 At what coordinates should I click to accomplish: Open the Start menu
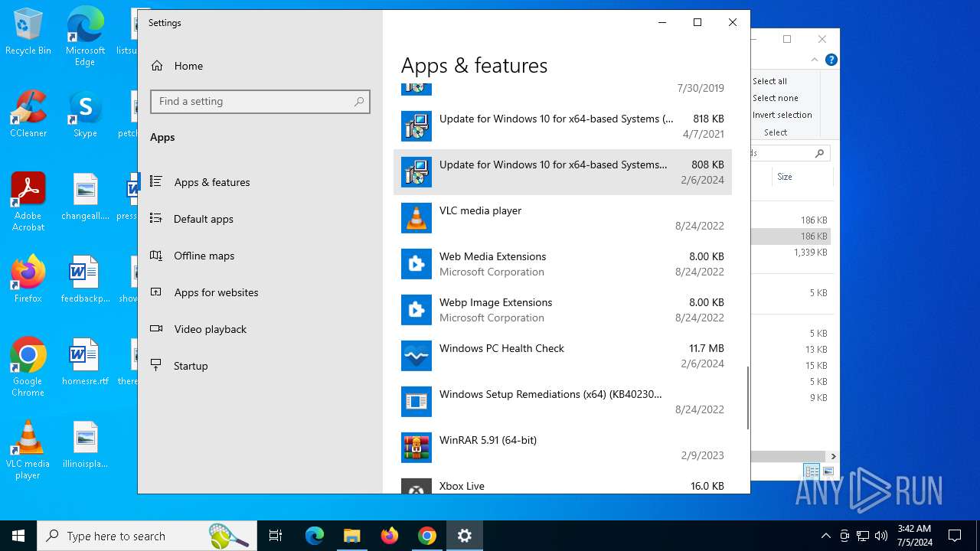coord(18,536)
